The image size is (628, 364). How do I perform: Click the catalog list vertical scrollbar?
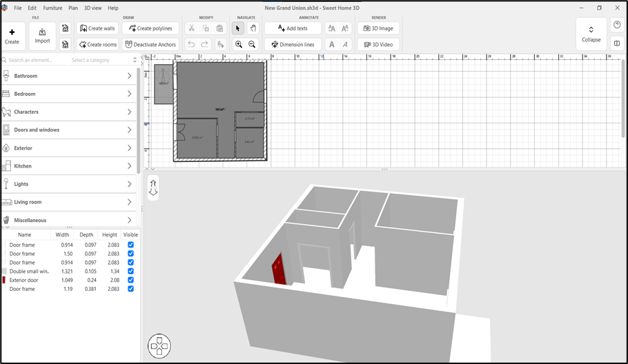(x=138, y=120)
